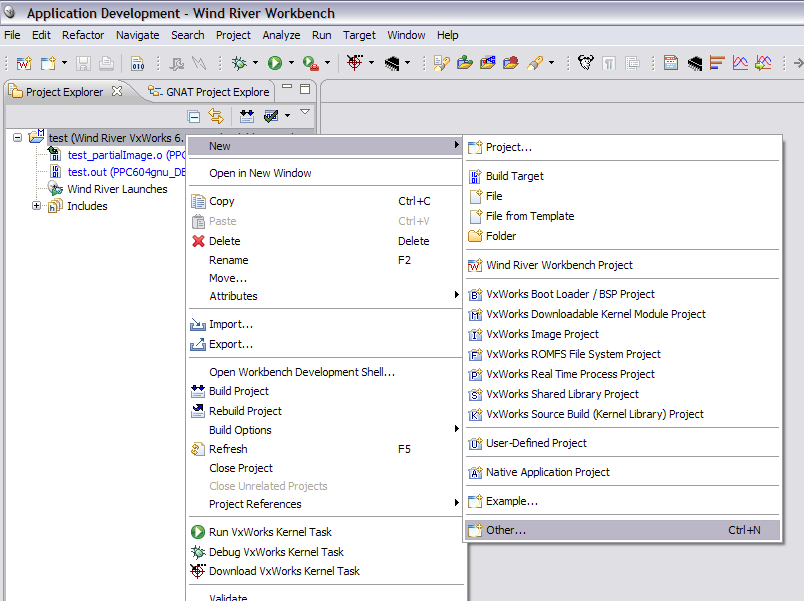Click the New wizard toolbar icon
The height and width of the screenshot is (601, 804).
pos(48,63)
